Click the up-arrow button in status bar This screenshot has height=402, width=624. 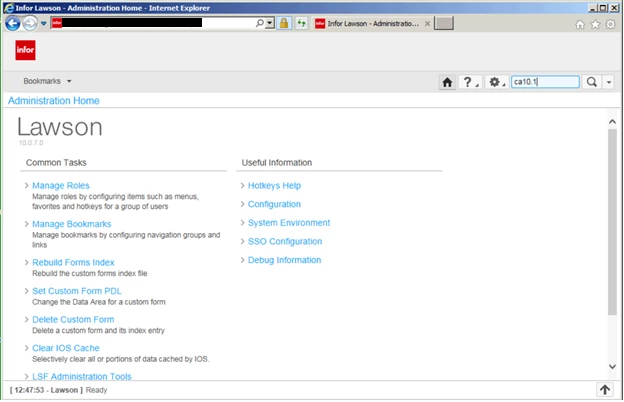(605, 390)
